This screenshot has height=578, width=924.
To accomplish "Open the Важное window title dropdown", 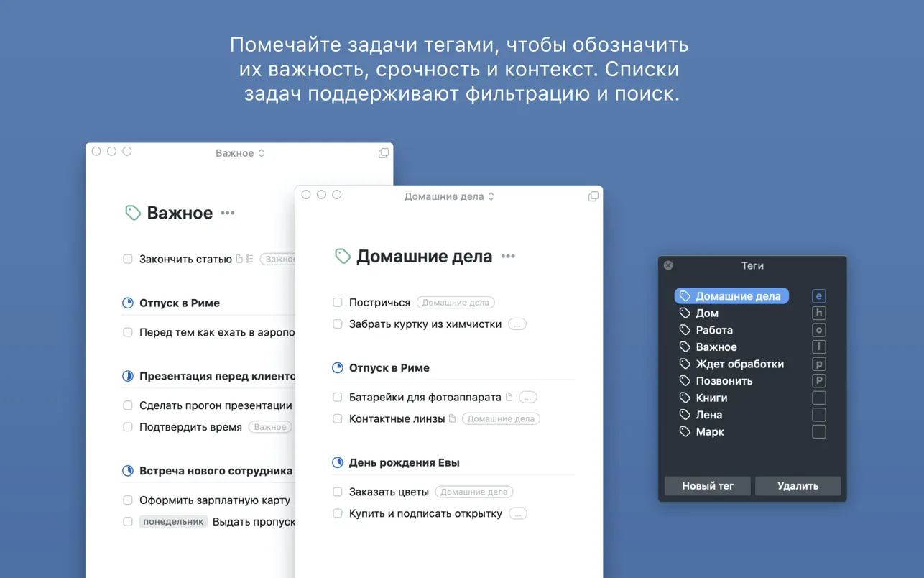I will pyautogui.click(x=240, y=153).
